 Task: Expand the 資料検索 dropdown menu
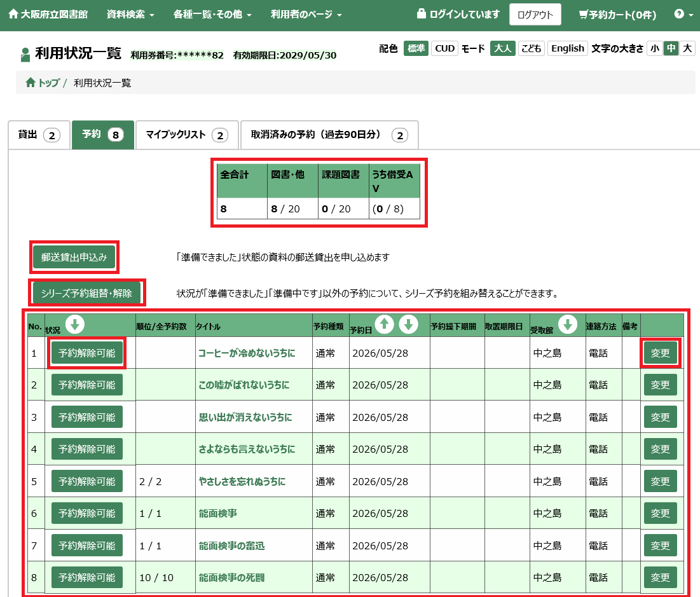[x=130, y=14]
